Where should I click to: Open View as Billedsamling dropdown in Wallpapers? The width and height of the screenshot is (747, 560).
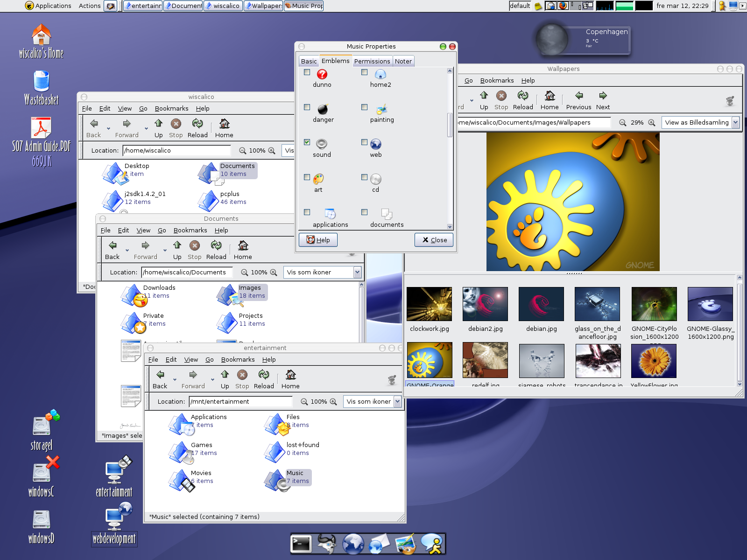tap(700, 122)
